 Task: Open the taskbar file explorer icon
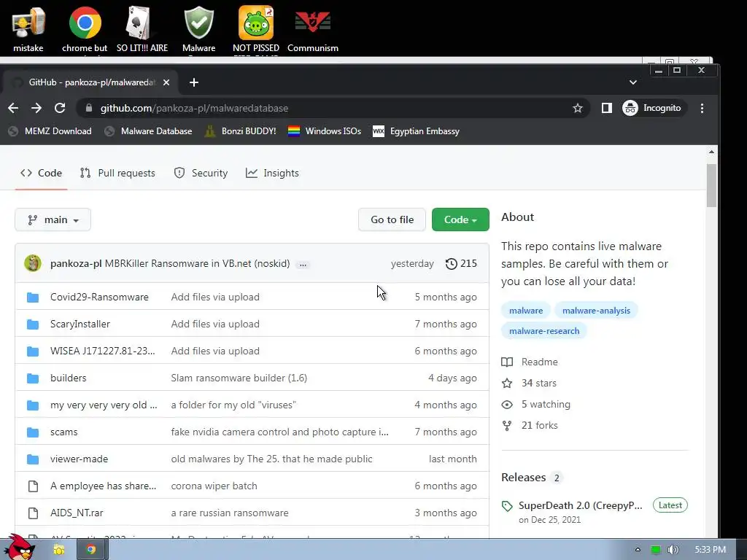click(59, 550)
